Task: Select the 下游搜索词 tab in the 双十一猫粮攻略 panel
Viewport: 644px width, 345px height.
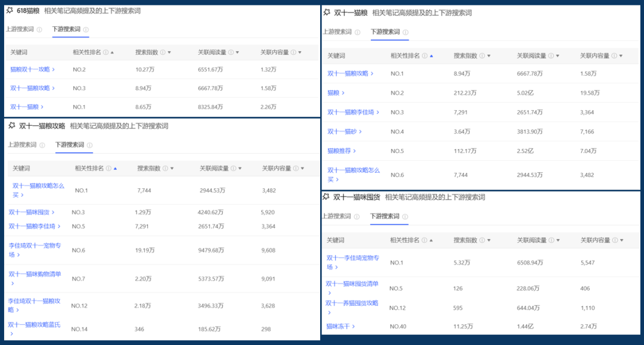Action: pos(70,145)
